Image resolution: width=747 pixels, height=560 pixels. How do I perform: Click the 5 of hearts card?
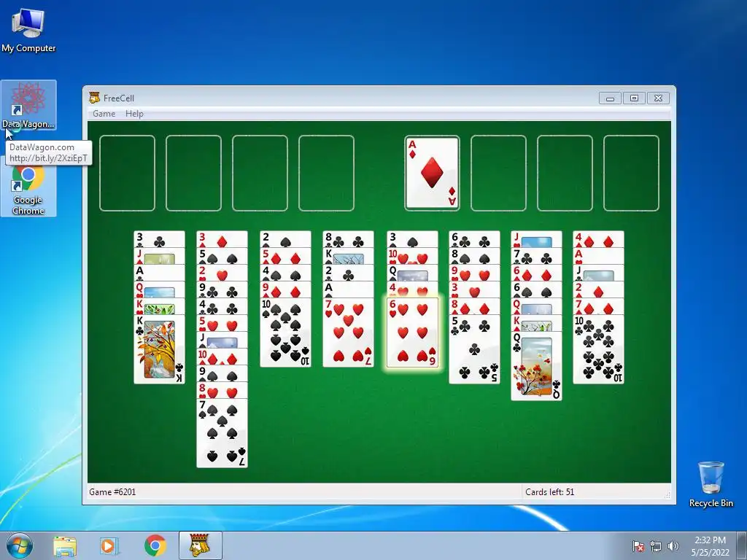(222, 323)
